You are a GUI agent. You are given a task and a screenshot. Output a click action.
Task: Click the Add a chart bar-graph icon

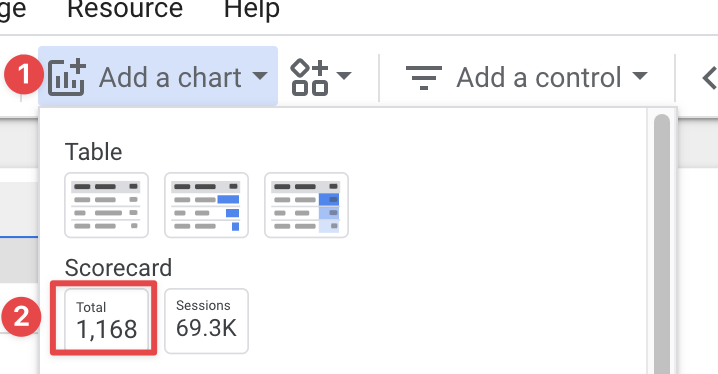(x=67, y=77)
